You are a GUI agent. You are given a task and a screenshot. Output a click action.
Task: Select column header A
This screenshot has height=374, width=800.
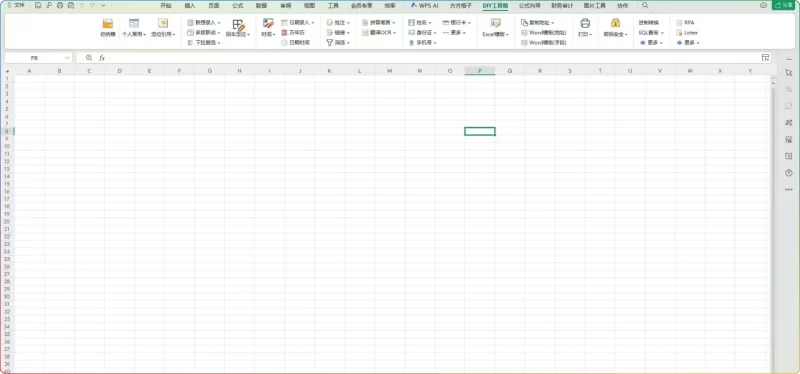[x=29, y=71]
